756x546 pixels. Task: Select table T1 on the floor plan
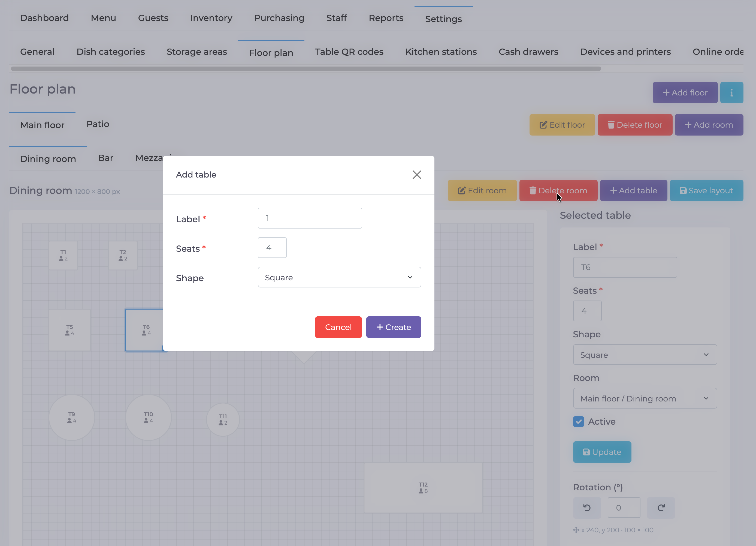point(63,256)
